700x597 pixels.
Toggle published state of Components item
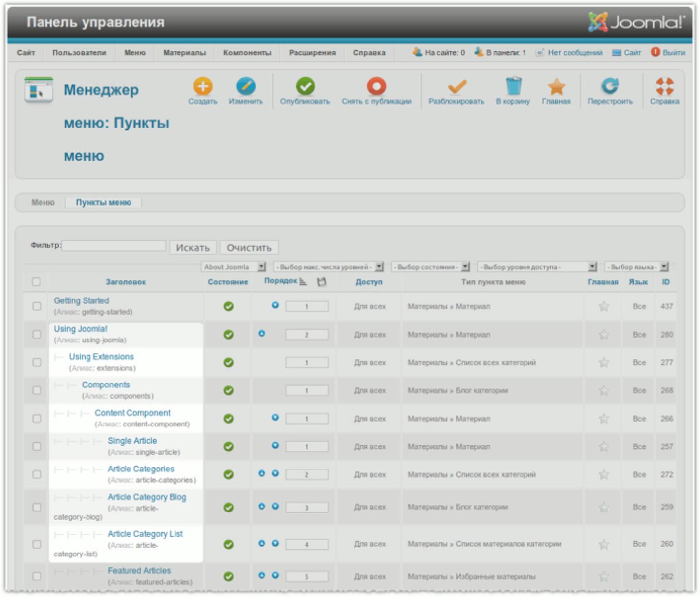228,390
